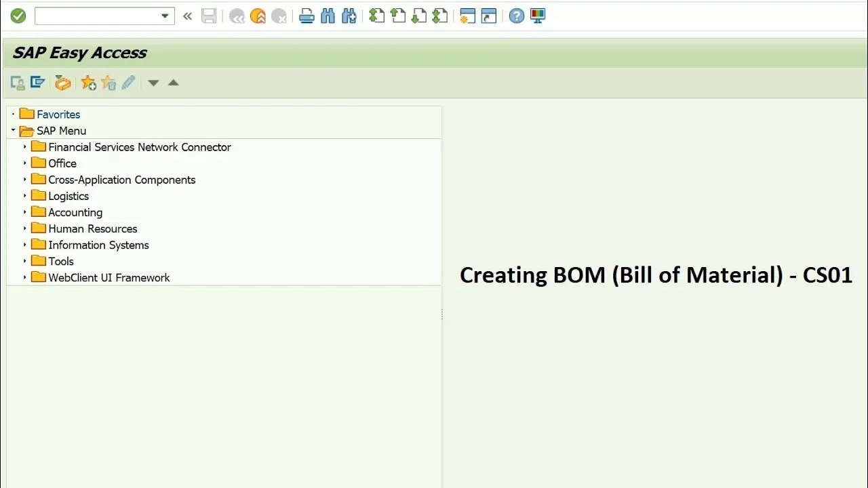
Task: Click the Change Favorites pencil icon
Action: (x=129, y=83)
